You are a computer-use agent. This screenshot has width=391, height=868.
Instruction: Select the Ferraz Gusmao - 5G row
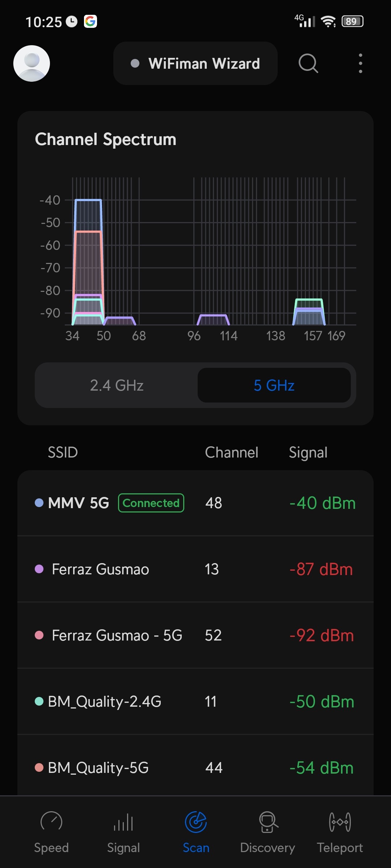point(195,635)
